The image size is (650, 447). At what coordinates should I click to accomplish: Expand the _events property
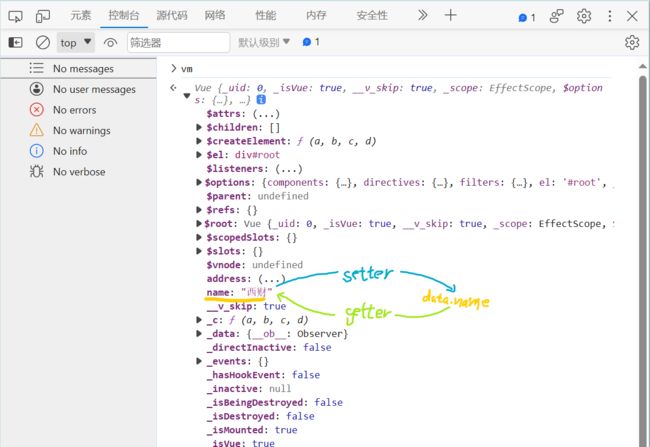click(x=199, y=361)
